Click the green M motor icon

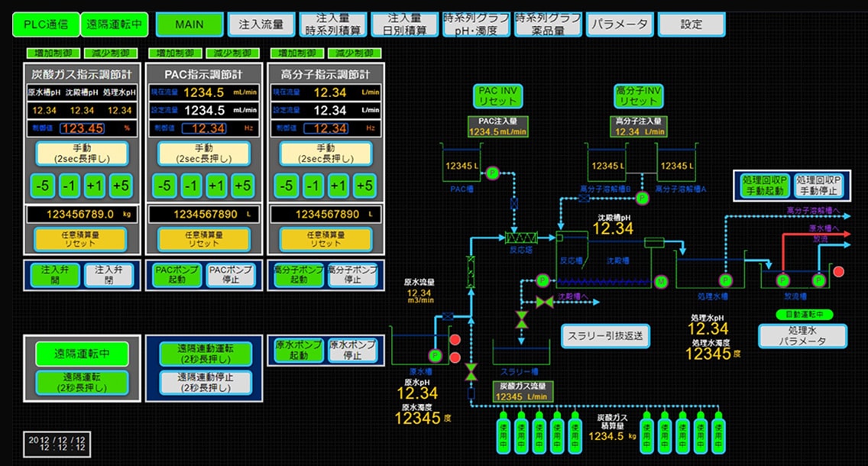point(660,282)
